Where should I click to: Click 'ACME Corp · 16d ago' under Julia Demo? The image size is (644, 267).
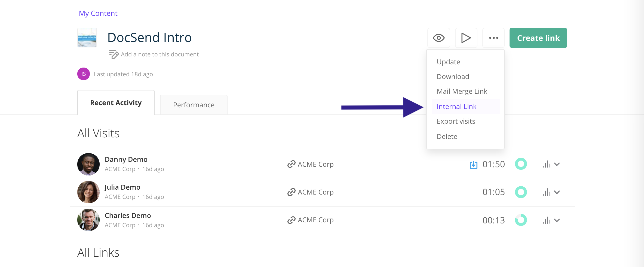(134, 197)
